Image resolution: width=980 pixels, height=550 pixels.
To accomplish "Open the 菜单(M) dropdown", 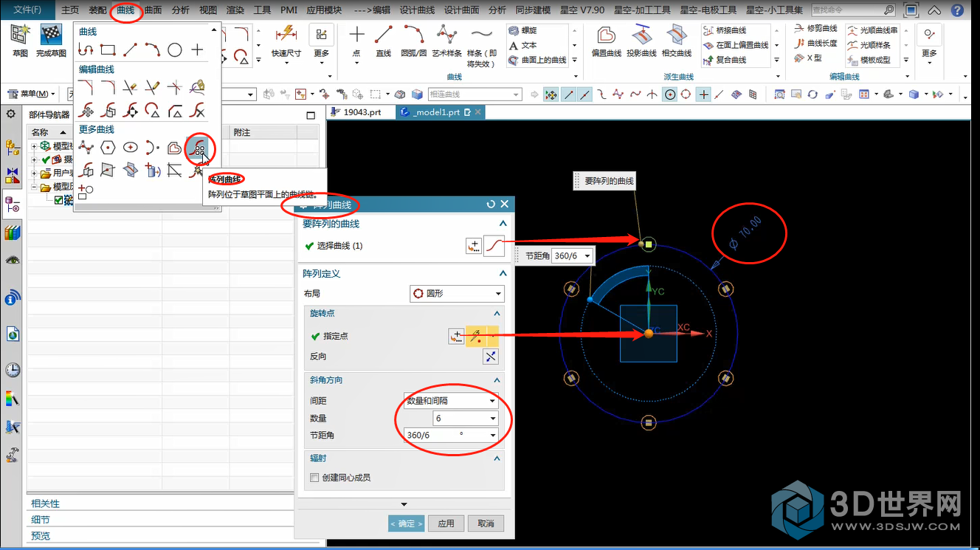I will pyautogui.click(x=32, y=94).
